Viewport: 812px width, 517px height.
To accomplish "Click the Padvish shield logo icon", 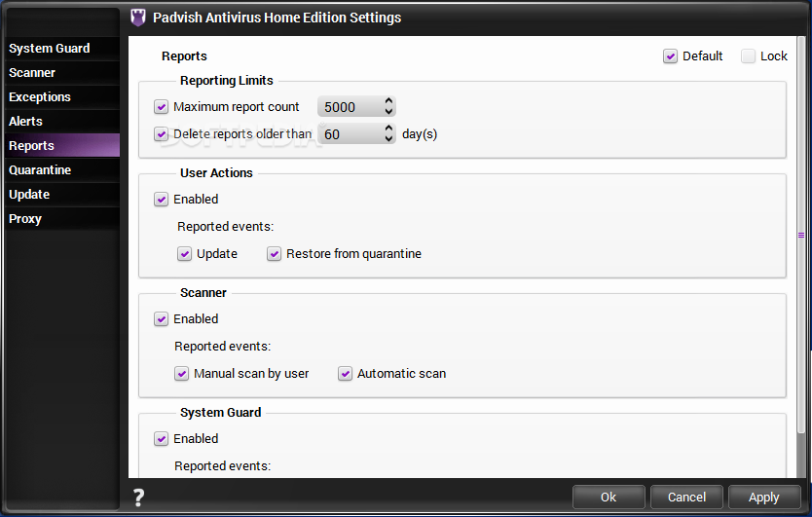I will (x=137, y=18).
